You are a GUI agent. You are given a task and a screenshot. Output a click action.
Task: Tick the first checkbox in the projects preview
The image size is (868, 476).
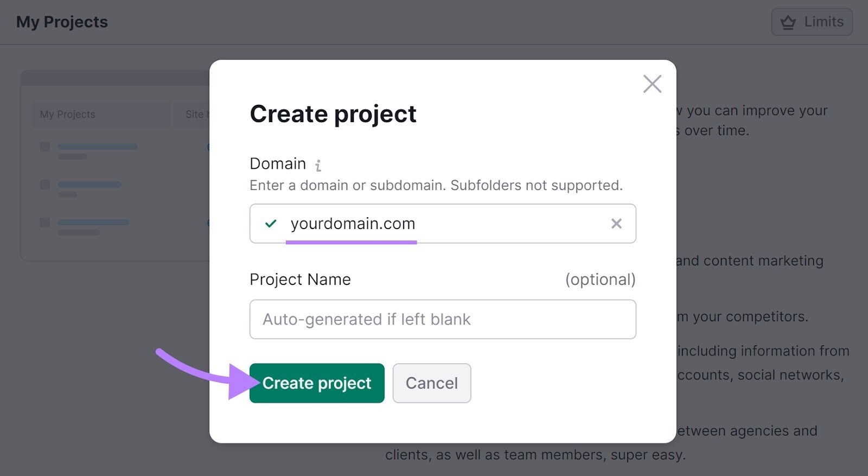click(x=45, y=147)
